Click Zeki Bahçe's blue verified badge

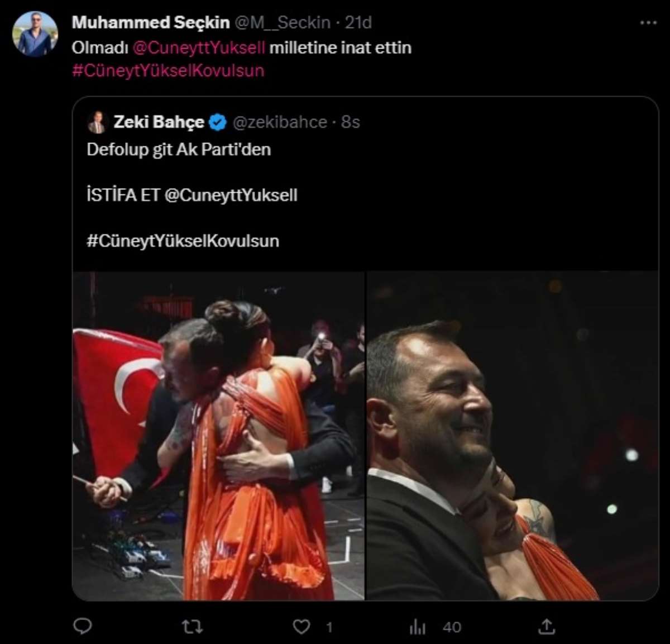pyautogui.click(x=218, y=122)
